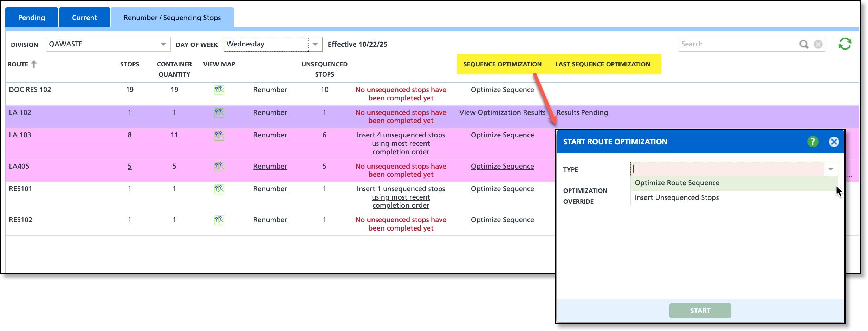Click the 'Effective 10/22/25' text
The height and width of the screenshot is (331, 868).
coord(357,44)
